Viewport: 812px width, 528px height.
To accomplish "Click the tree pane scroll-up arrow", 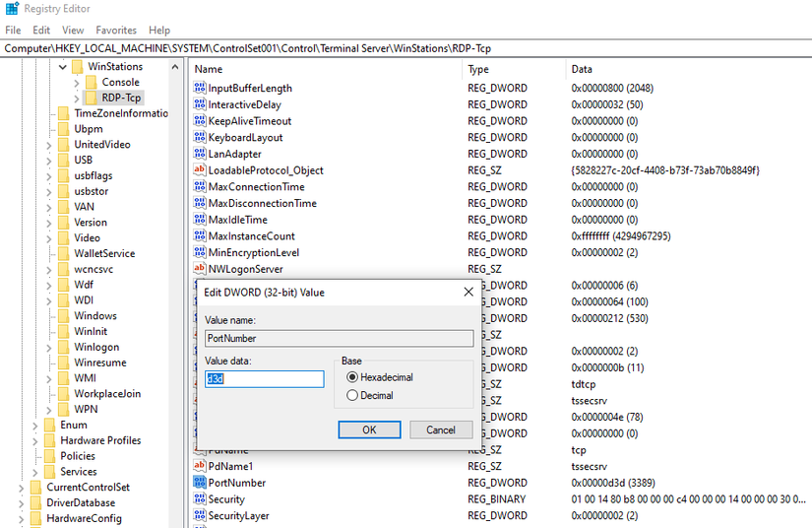I will click(175, 67).
